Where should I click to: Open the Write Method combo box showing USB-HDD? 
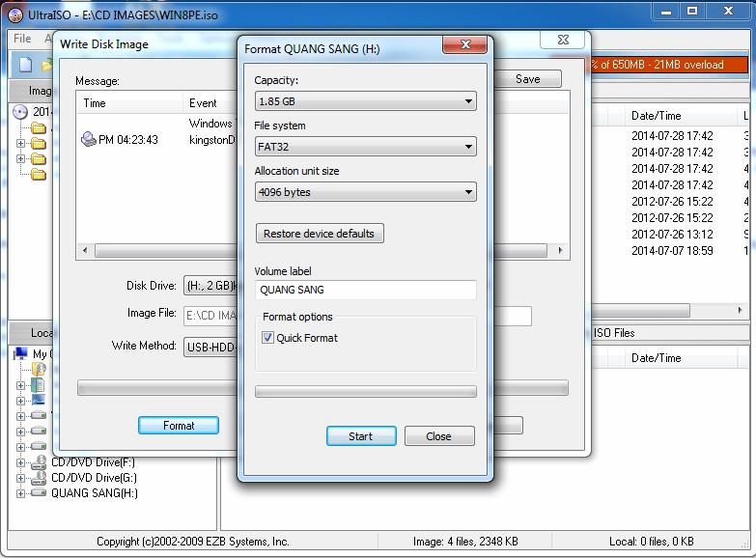[x=210, y=347]
